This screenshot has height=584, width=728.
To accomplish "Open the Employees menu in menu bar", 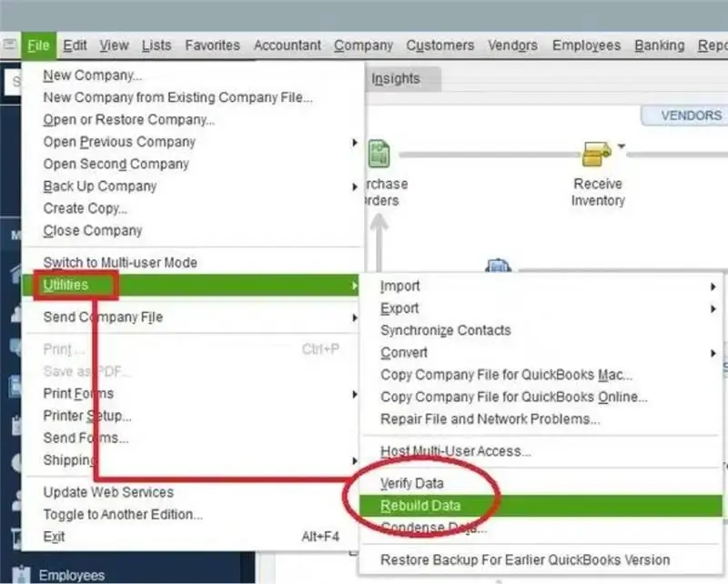I will click(x=586, y=45).
